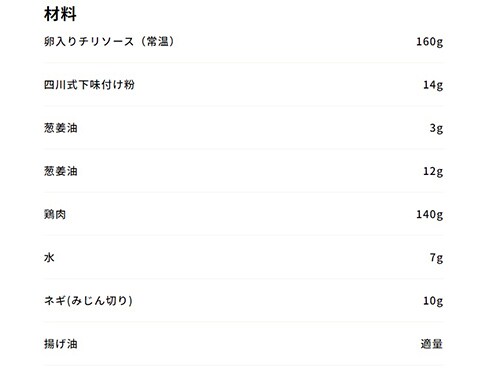Click the 12g quantity
The width and height of the screenshot is (490, 368).
click(x=433, y=171)
